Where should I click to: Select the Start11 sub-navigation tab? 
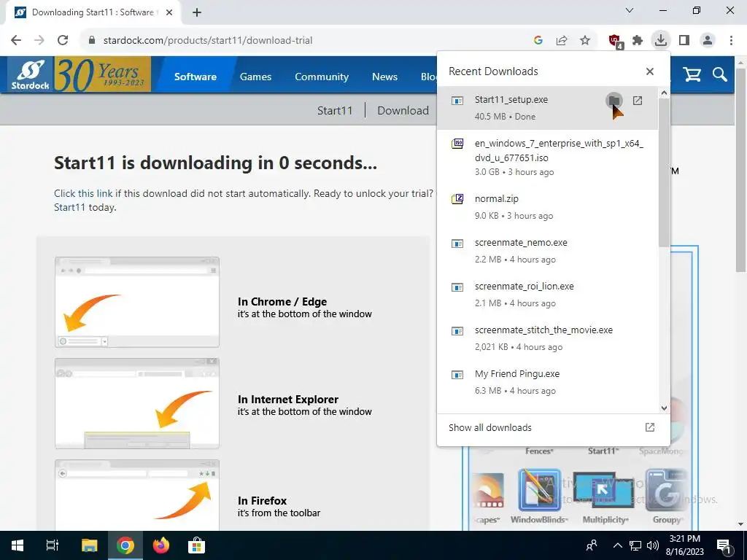(x=335, y=111)
